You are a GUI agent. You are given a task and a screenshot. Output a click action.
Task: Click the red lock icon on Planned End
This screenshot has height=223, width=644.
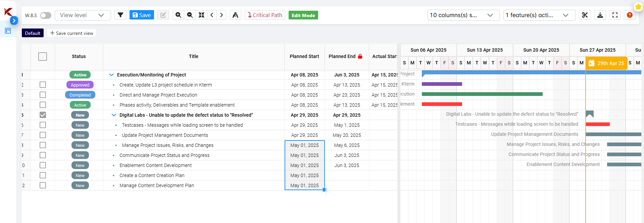[360, 56]
